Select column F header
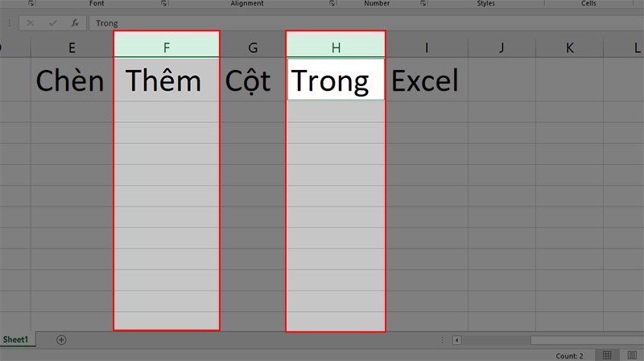This screenshot has width=644, height=361. [x=167, y=47]
